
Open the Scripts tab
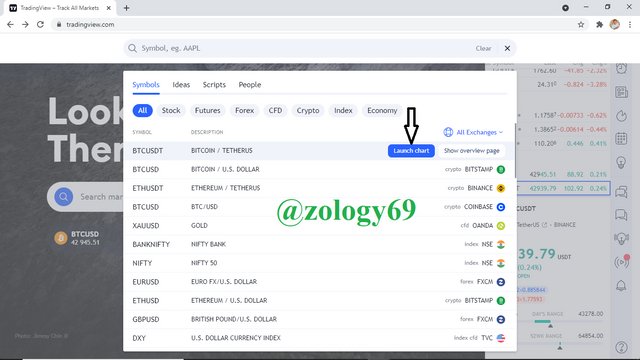[214, 85]
